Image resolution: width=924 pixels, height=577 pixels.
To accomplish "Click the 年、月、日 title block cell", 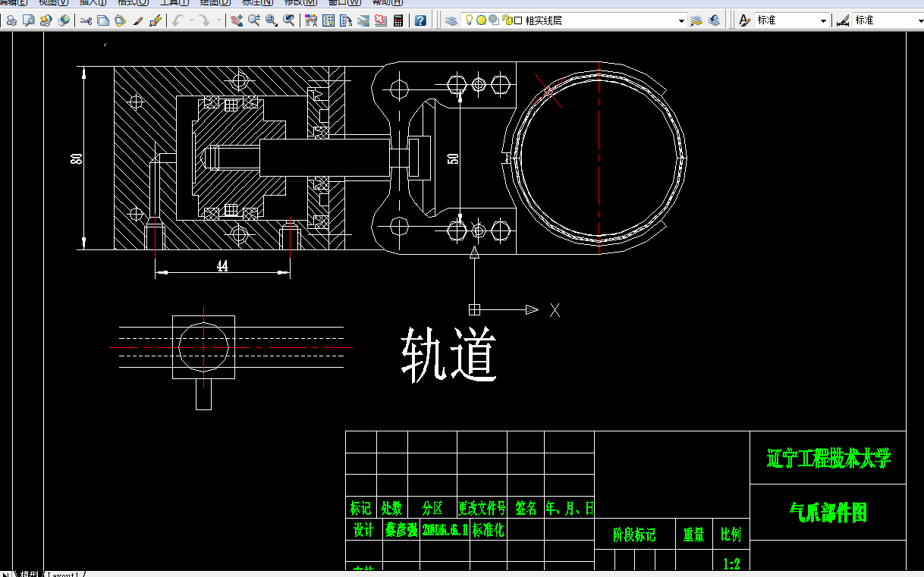I will (570, 508).
